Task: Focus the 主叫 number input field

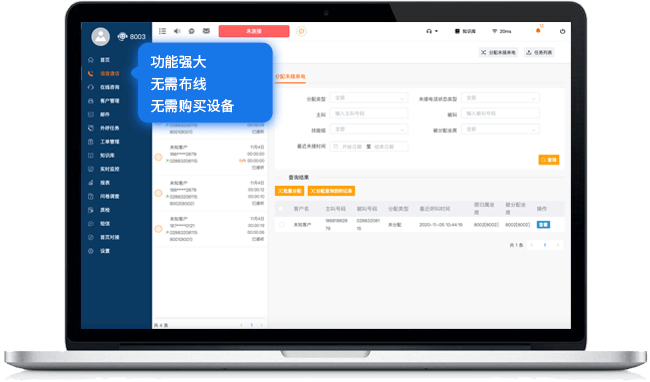Action: 369,114
